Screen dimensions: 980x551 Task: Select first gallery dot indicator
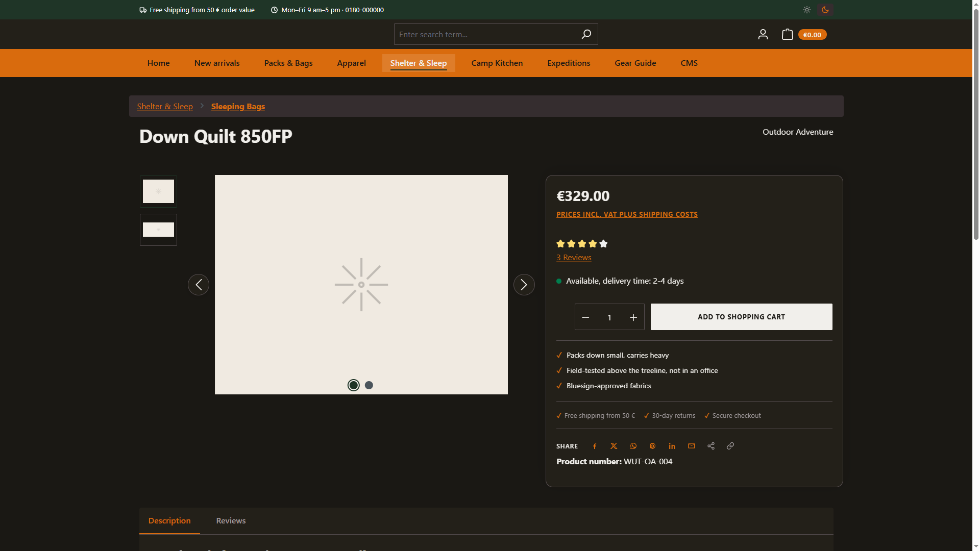[x=354, y=385]
